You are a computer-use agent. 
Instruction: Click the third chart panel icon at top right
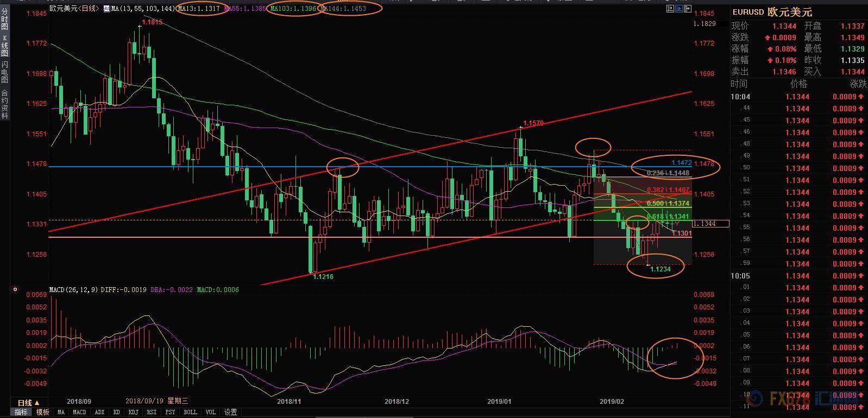[687, 9]
